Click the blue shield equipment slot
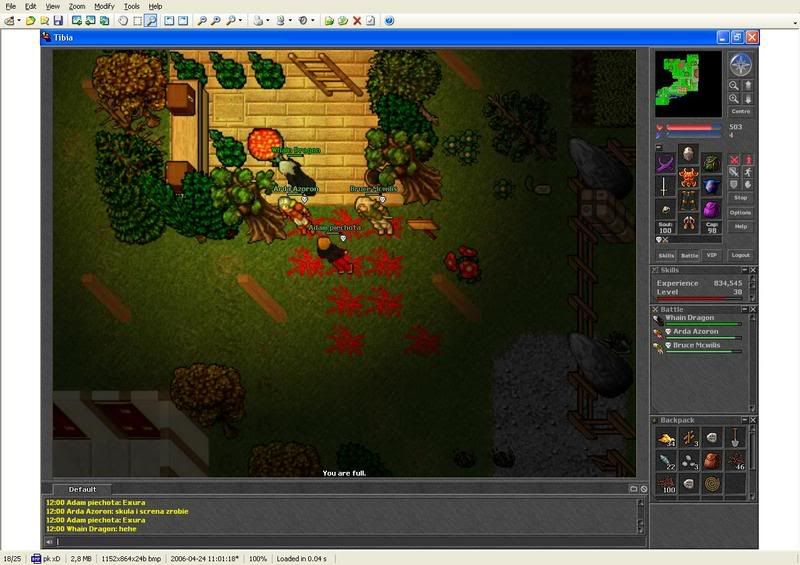 pyautogui.click(x=712, y=187)
